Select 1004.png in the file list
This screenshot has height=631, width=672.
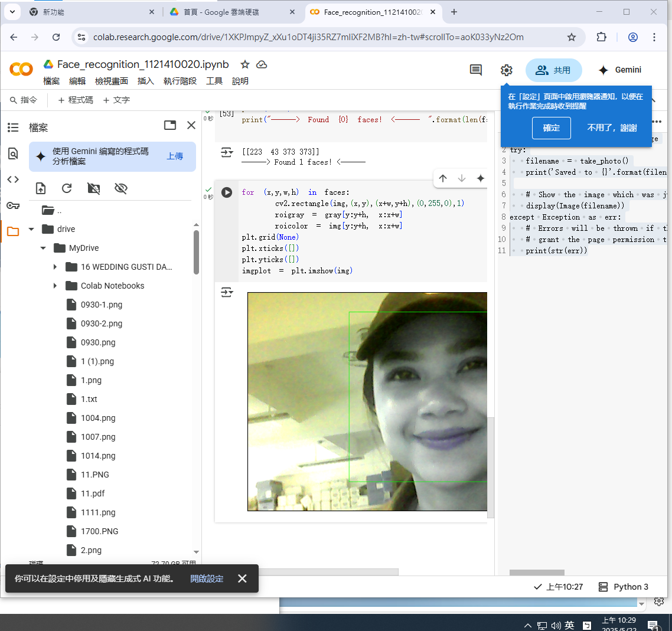(98, 418)
